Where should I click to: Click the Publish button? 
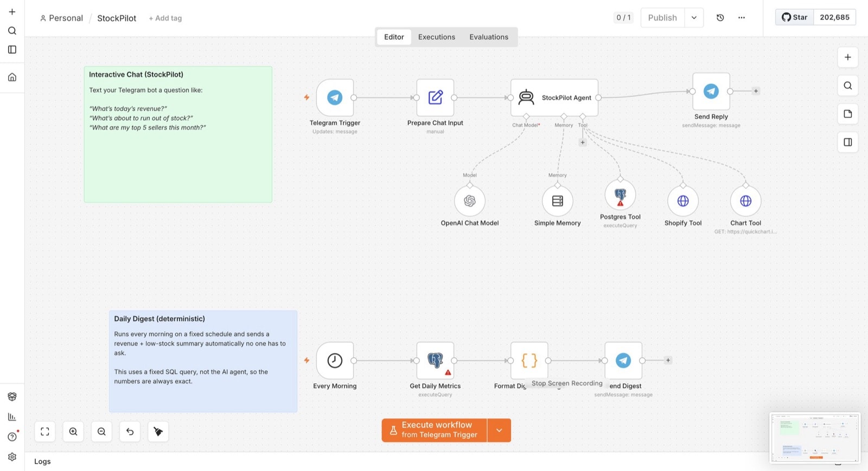(662, 17)
